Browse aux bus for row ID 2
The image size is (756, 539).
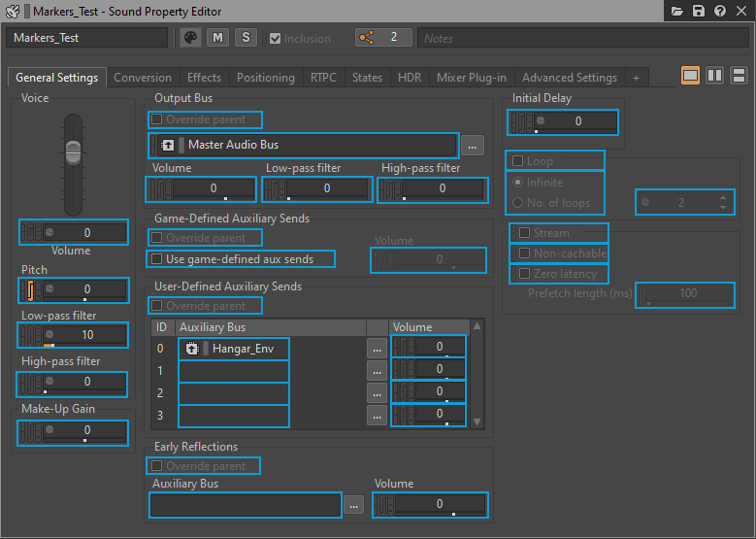tap(377, 392)
